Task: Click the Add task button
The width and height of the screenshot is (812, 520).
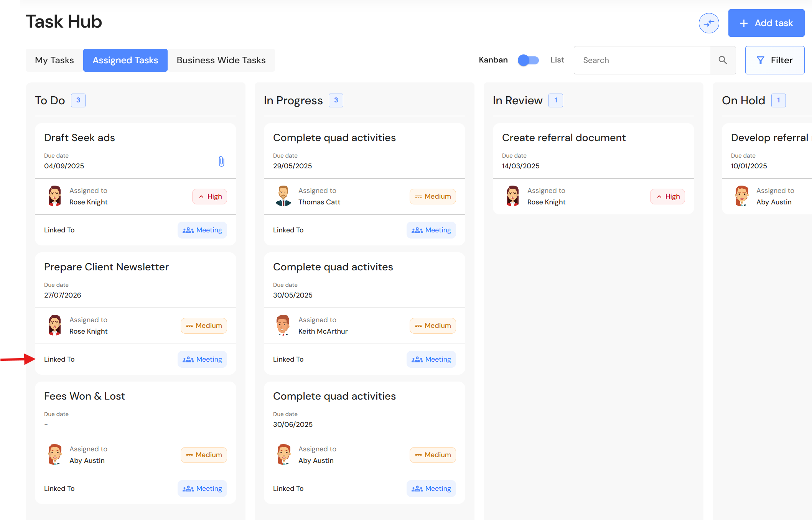Action: click(766, 23)
